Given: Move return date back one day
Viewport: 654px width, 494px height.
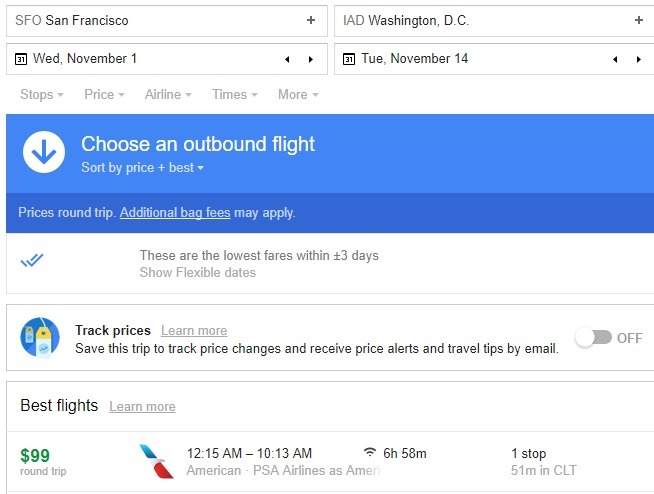Looking at the screenshot, I should pos(615,59).
